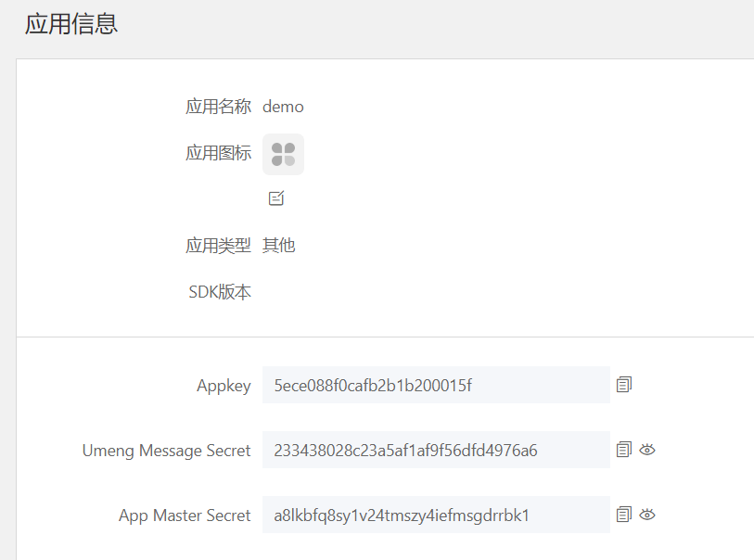Click the 'SDK版本' label

click(x=220, y=292)
